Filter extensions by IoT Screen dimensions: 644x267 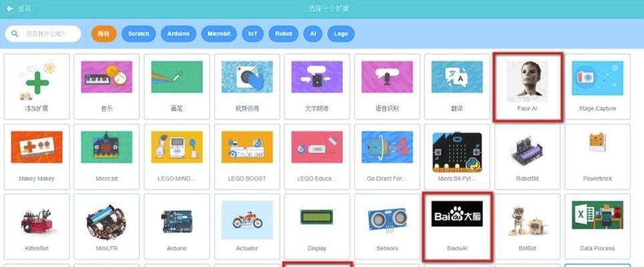click(x=253, y=33)
